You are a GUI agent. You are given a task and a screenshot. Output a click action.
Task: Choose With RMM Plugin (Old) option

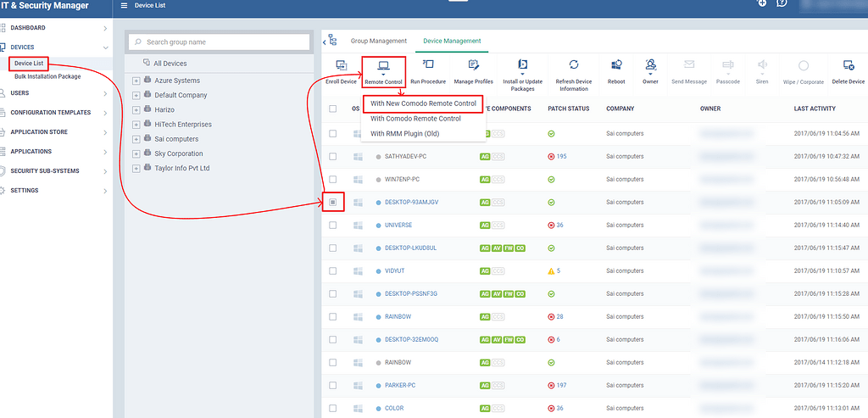coord(405,133)
